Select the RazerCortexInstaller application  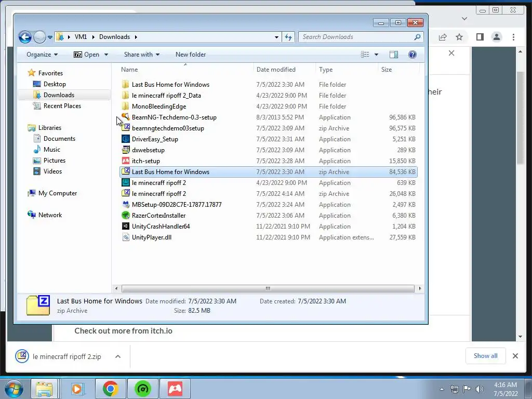269,216
